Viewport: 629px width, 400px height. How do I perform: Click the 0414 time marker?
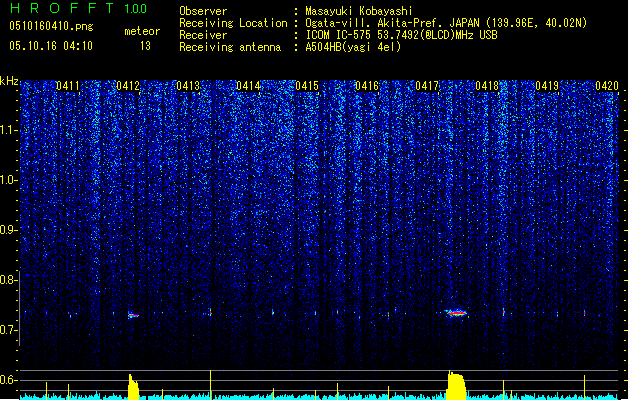pos(248,86)
